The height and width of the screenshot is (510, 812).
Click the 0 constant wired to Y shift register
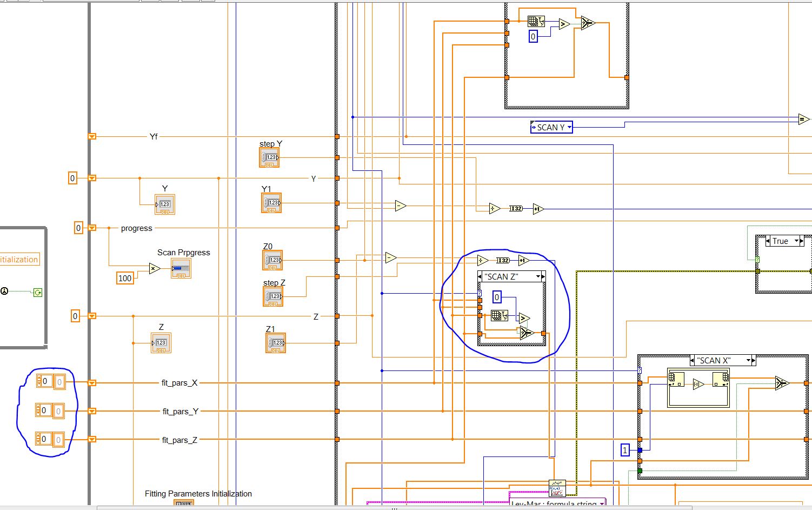click(x=72, y=178)
